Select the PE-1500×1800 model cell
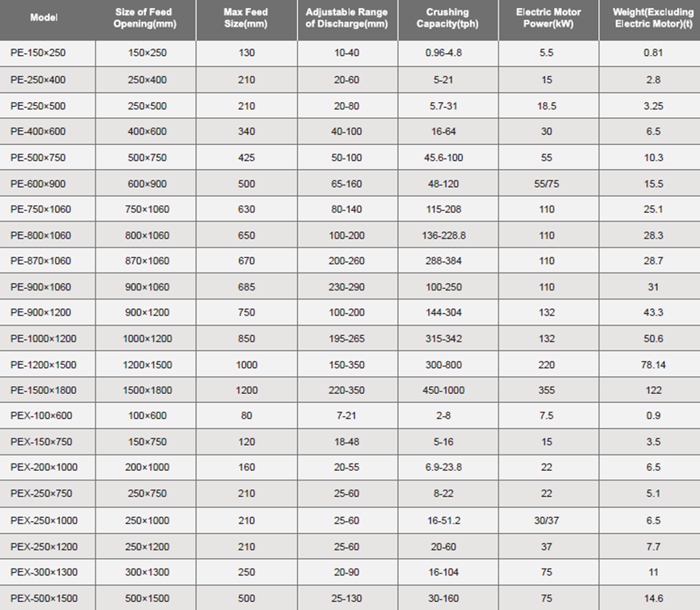The height and width of the screenshot is (610, 700). (x=44, y=390)
